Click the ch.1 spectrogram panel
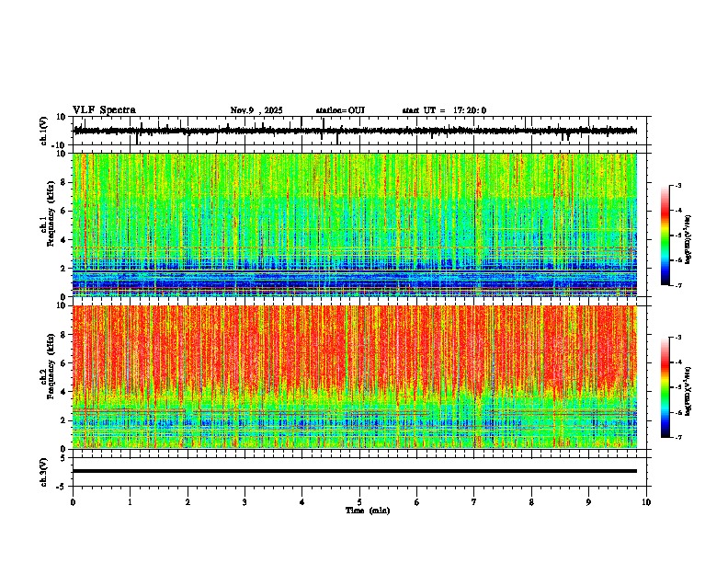Image resolution: width=728 pixels, height=563 pixels. (355, 224)
